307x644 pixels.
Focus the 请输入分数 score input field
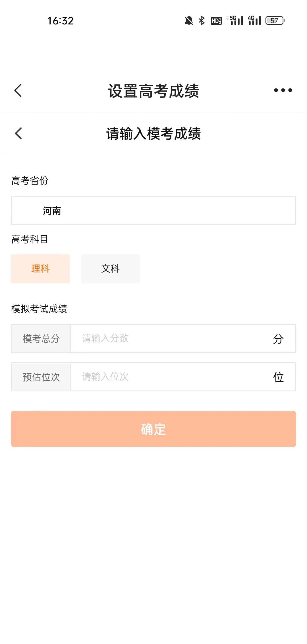[x=171, y=338]
